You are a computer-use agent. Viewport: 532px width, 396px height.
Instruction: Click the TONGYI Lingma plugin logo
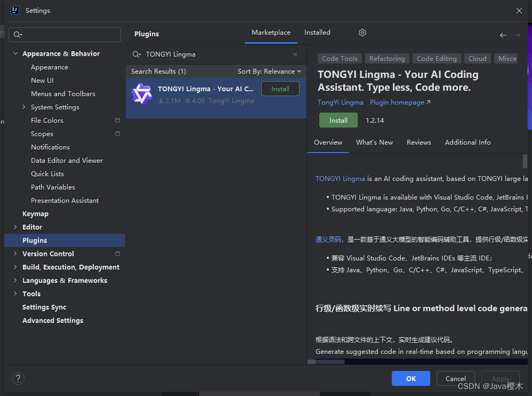tap(141, 94)
